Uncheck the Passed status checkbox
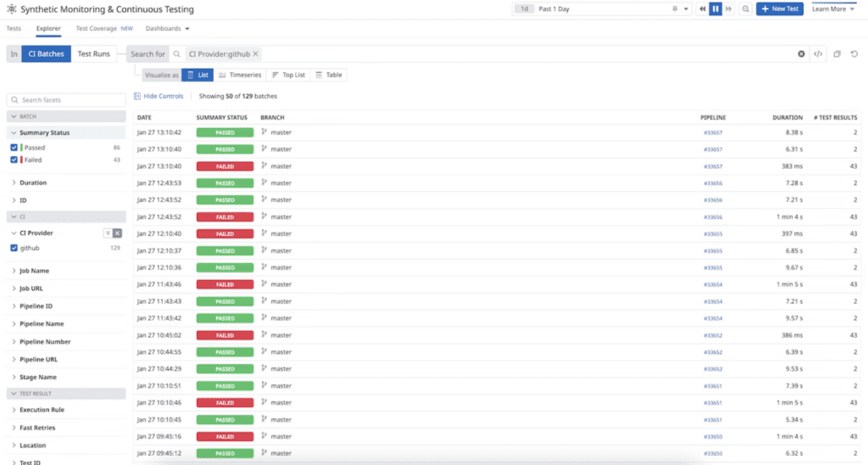This screenshot has height=465, width=868. 14,148
